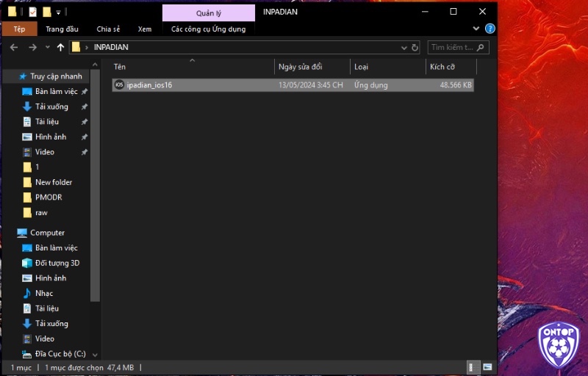This screenshot has width=588, height=376.
Task: Select the Các công cụ Ứng dụng tab
Action: (x=209, y=29)
